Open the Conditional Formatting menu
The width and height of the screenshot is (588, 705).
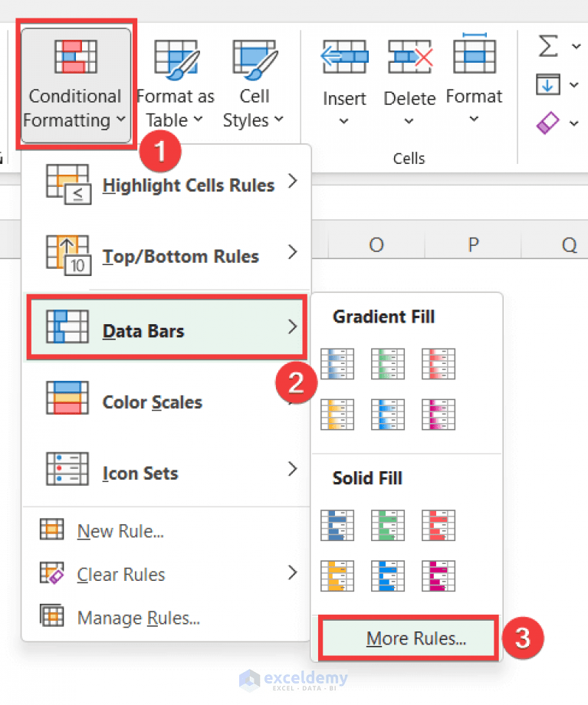coord(74,84)
